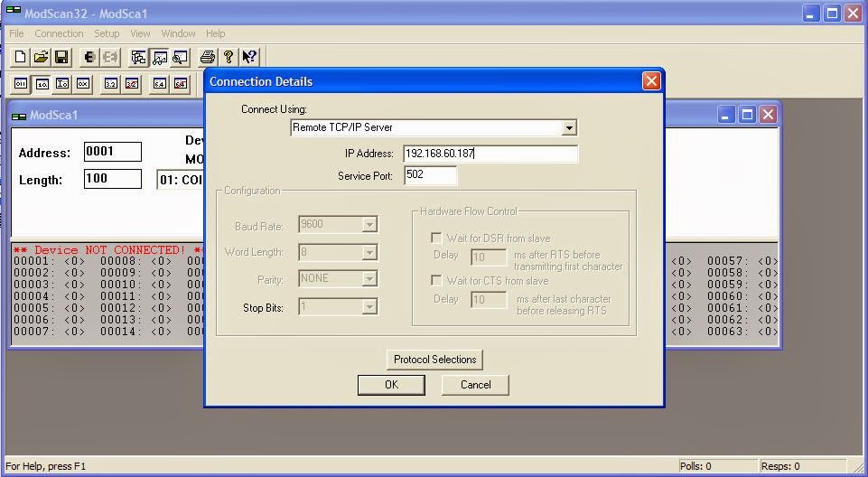Open the Help menu
Image resolution: width=868 pixels, height=477 pixels.
pos(215,33)
